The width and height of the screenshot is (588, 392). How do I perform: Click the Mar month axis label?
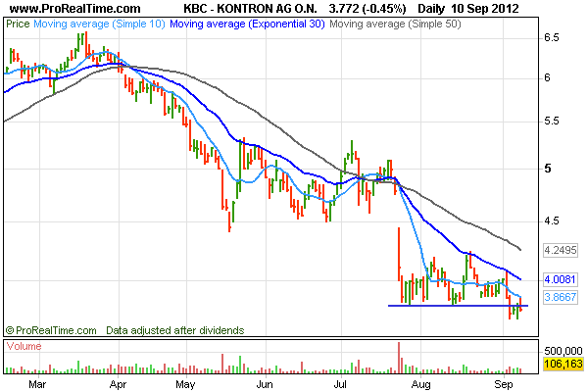[x=37, y=384]
